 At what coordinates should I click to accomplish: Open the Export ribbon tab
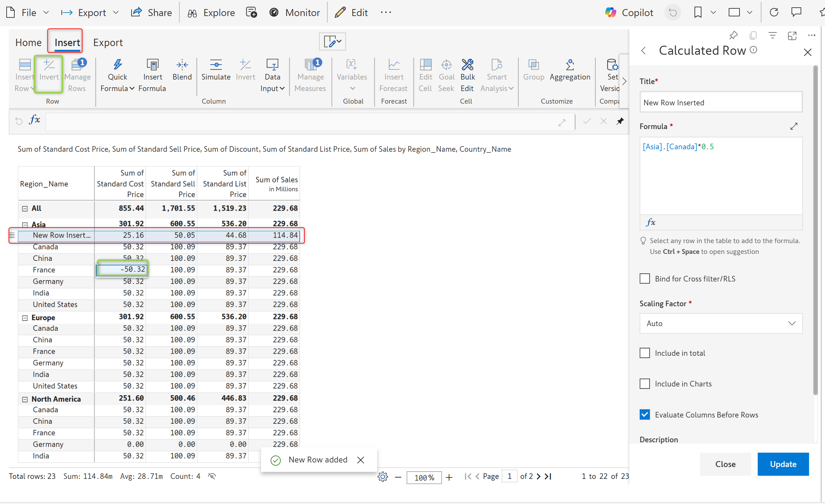108,43
